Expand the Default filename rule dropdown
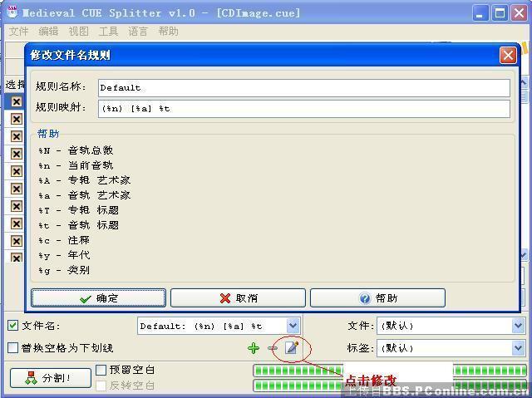Viewport: 532px width, 398px height. (293, 327)
